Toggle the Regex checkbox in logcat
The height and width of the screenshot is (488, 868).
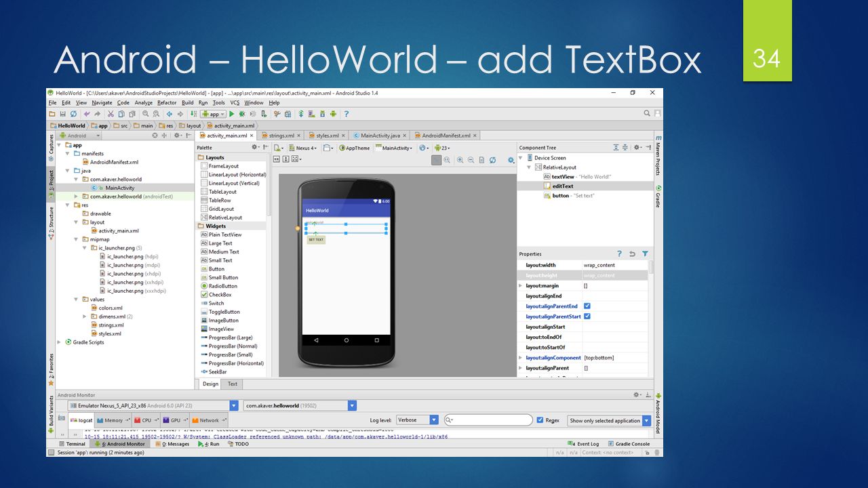tap(540, 420)
